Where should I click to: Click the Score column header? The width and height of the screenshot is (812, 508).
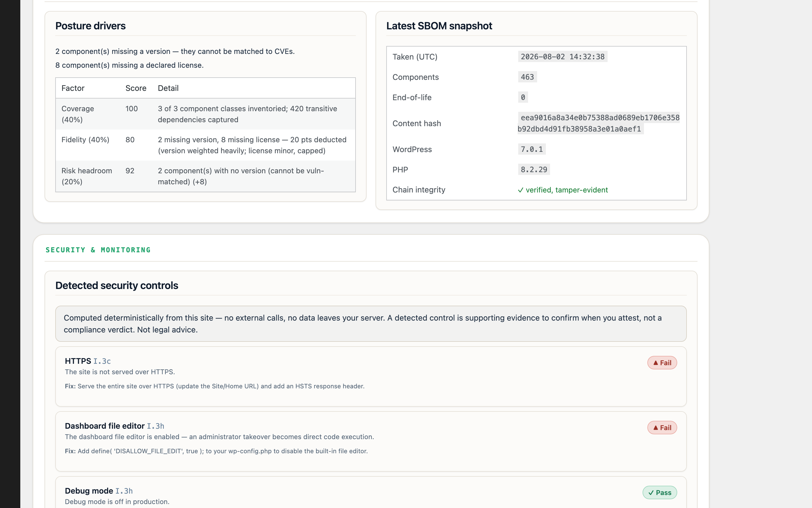click(x=136, y=88)
